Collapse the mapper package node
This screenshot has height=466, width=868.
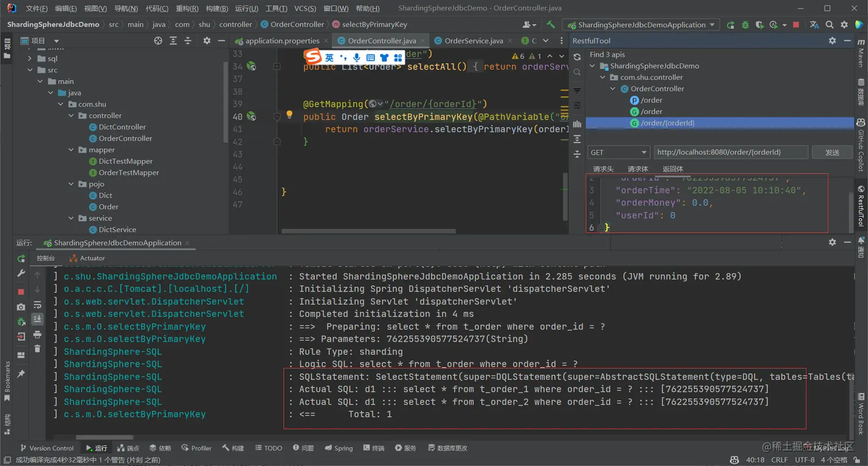pos(72,150)
